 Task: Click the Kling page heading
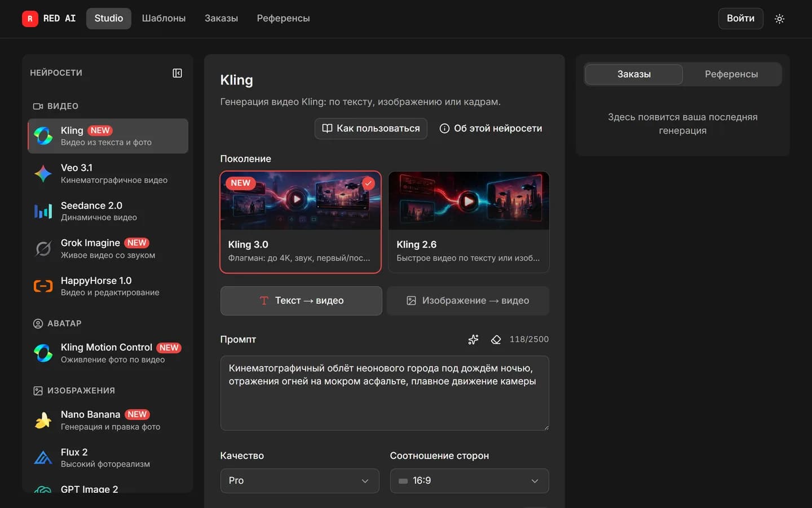point(236,80)
